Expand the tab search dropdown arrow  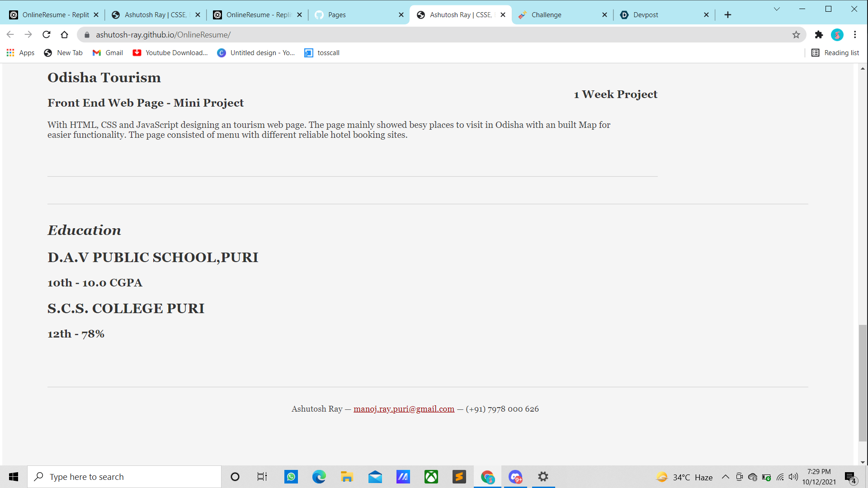[x=777, y=9]
